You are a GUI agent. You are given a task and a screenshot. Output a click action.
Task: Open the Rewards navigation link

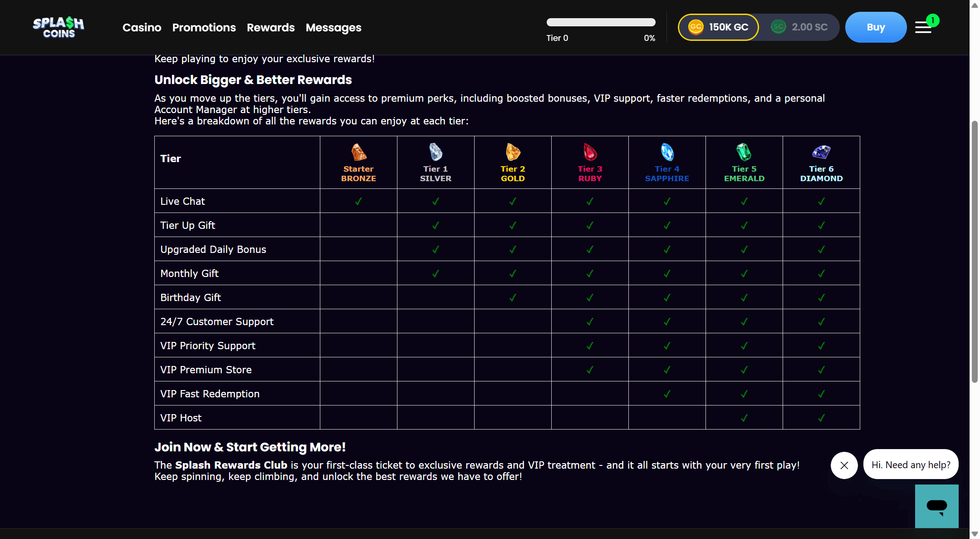(x=270, y=28)
